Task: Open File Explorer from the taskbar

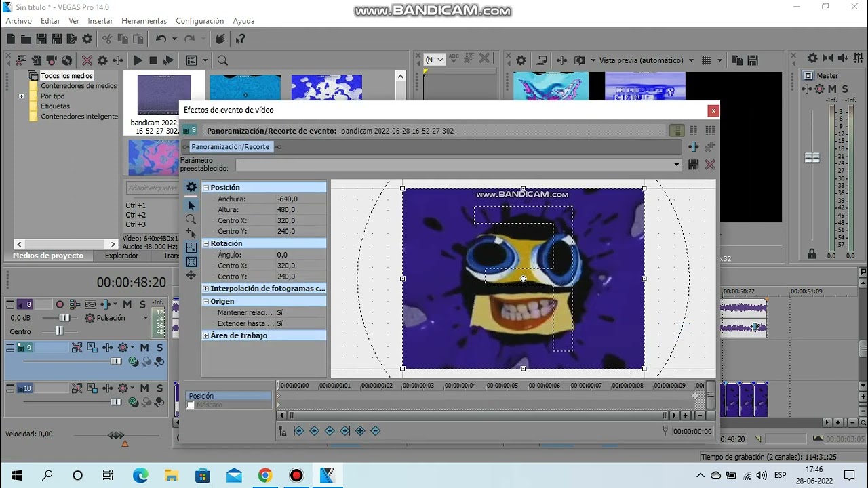Action: 172,475
